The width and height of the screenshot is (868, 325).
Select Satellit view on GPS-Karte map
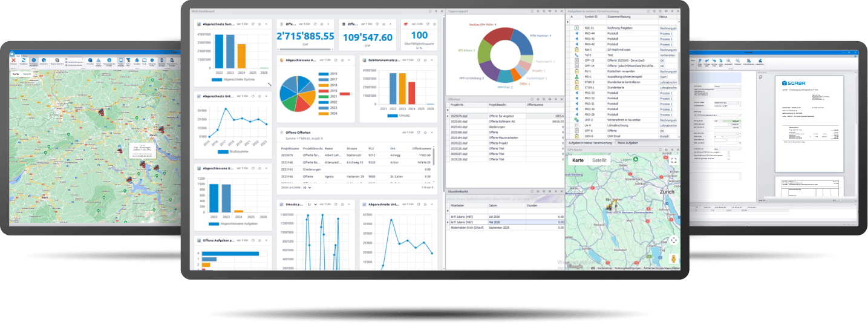click(599, 160)
